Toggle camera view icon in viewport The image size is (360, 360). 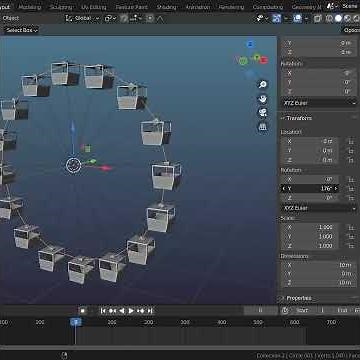click(x=263, y=113)
